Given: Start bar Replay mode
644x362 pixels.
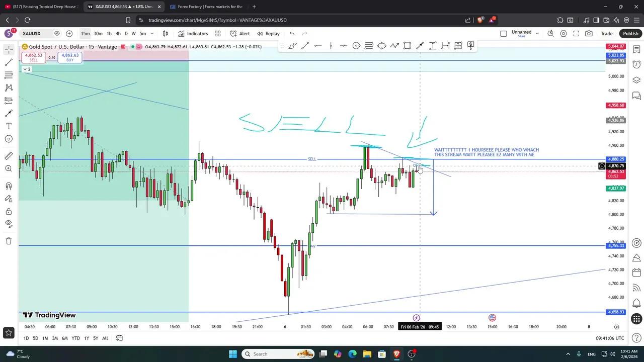Looking at the screenshot, I should [268, 34].
